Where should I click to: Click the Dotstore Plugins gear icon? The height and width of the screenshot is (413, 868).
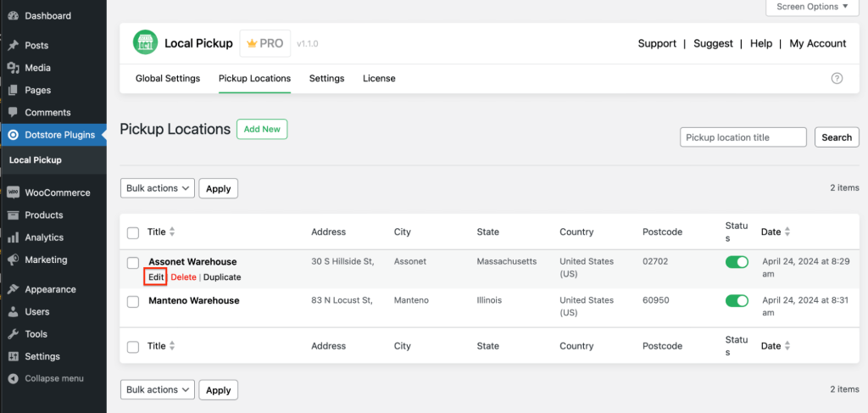point(13,135)
